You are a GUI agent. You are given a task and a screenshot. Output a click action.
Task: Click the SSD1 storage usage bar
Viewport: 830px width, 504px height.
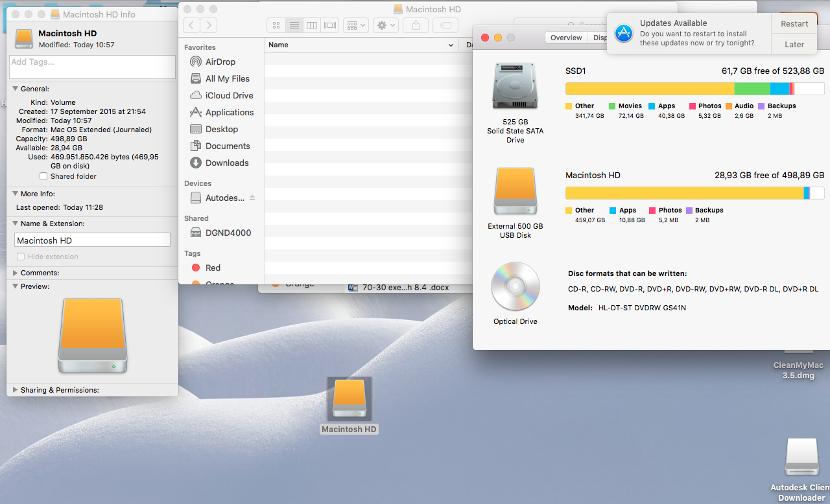[x=694, y=89]
